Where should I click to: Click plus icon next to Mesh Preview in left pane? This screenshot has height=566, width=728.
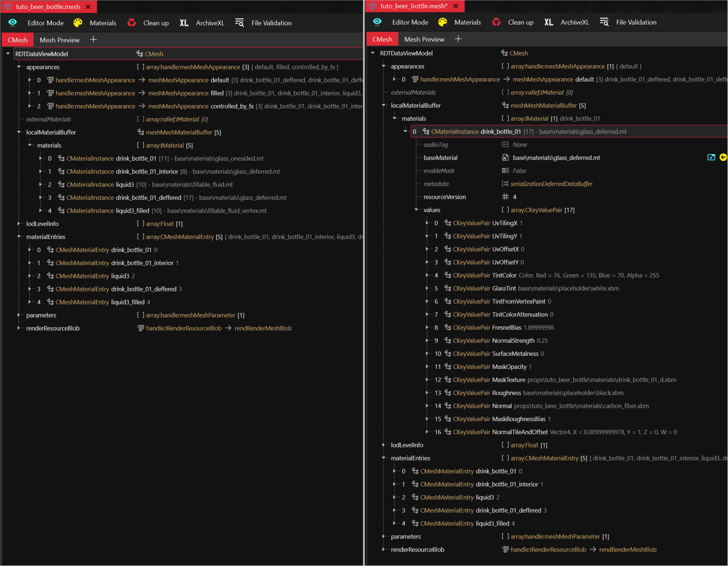point(93,40)
